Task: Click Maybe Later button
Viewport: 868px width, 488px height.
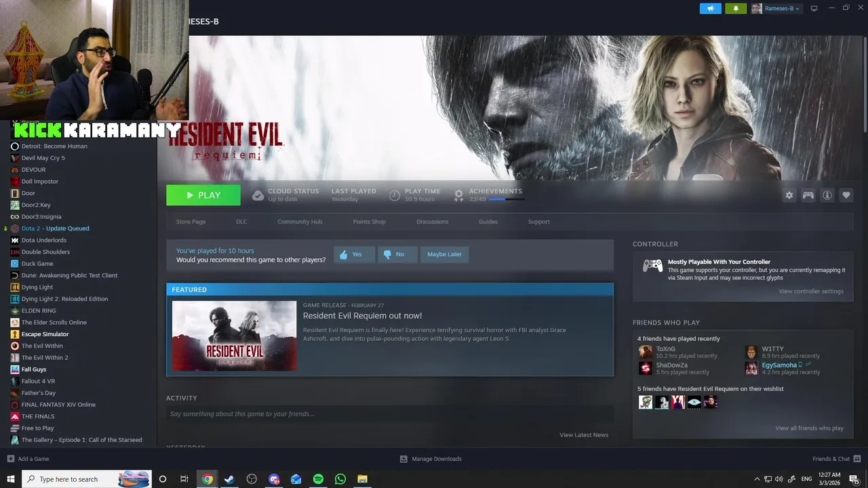Action: pyautogui.click(x=444, y=254)
